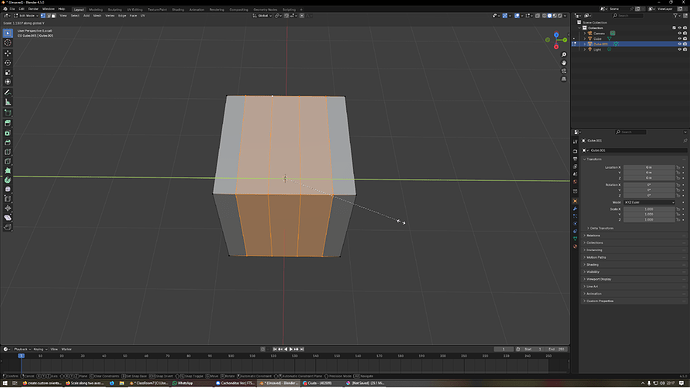Select the 3D Cursor tool
Image resolution: width=690 pixels, height=388 pixels.
[x=7, y=43]
